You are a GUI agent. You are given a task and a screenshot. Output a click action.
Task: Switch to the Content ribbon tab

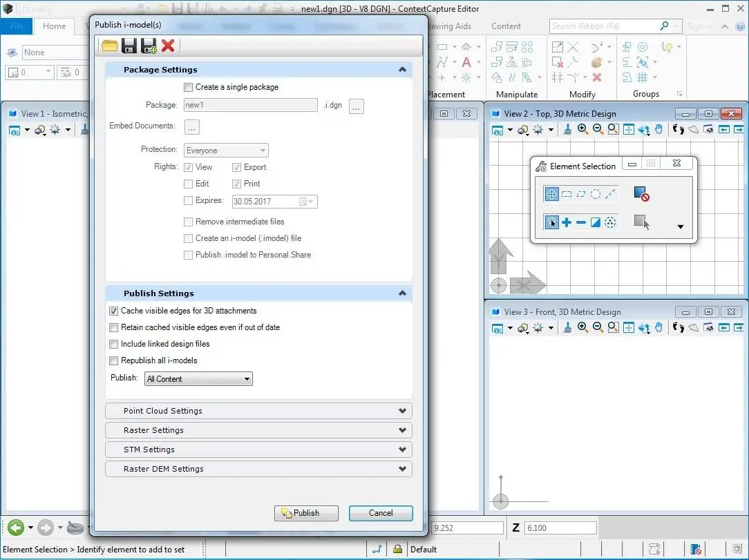click(x=506, y=26)
